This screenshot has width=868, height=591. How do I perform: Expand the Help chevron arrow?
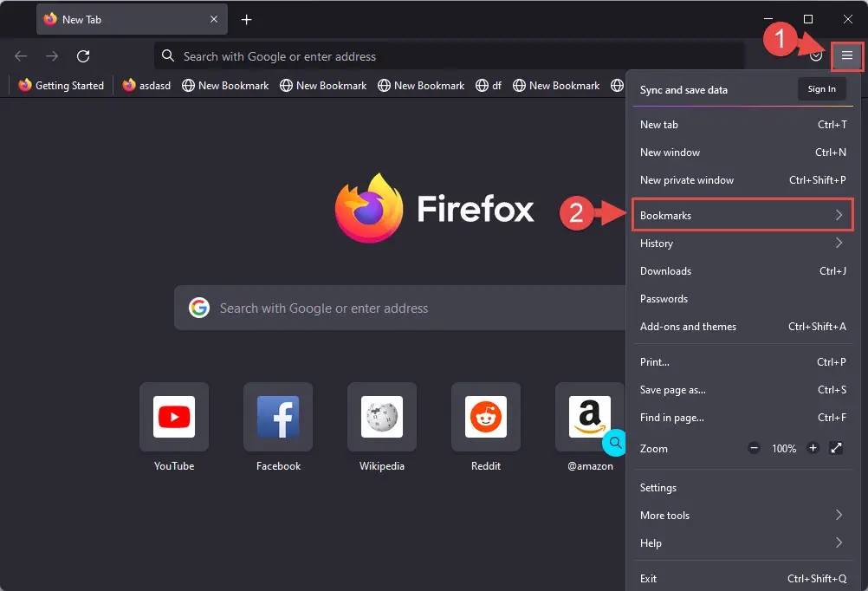coord(839,542)
